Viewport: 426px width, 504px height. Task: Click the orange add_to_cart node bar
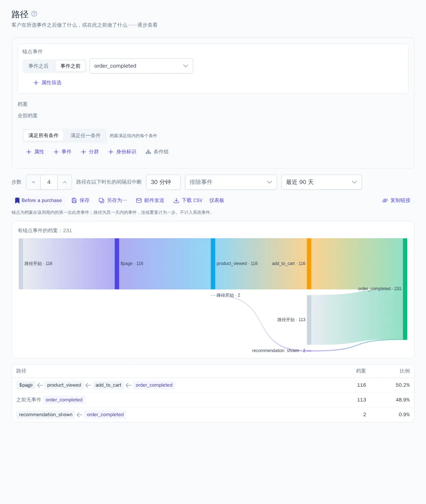pyautogui.click(x=309, y=264)
